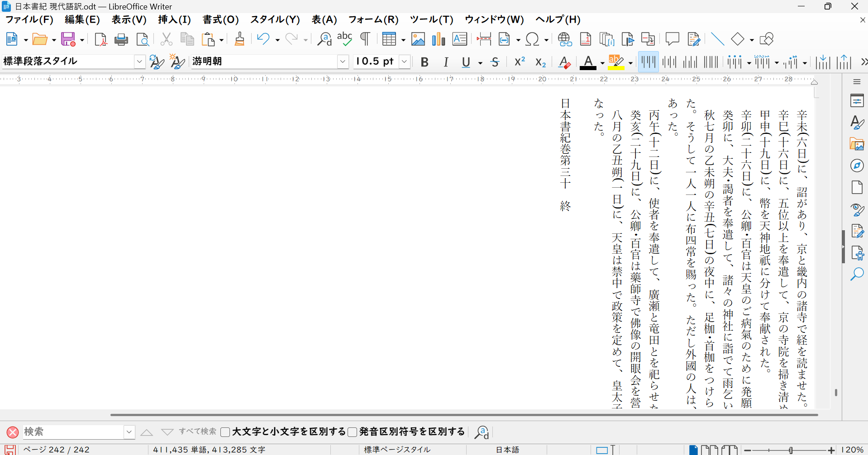
Task: Apply Bold formatting
Action: click(x=424, y=62)
